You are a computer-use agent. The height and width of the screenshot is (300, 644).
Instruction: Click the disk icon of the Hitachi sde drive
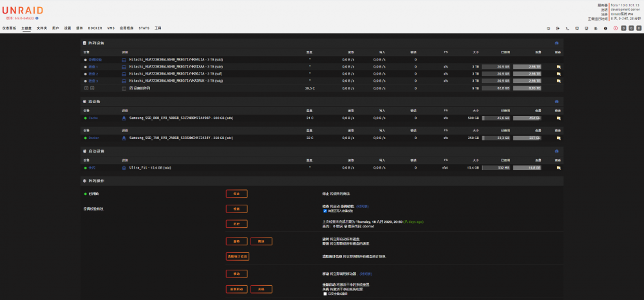(124, 66)
